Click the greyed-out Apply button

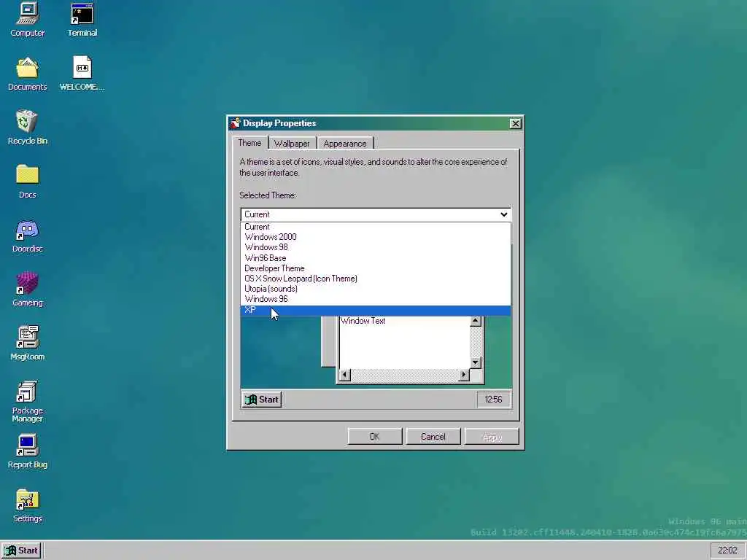pos(492,437)
